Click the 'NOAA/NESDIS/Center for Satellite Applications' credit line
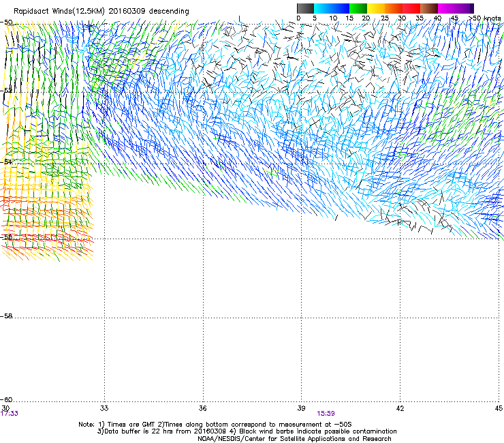This screenshot has width=504, height=443. click(294, 439)
